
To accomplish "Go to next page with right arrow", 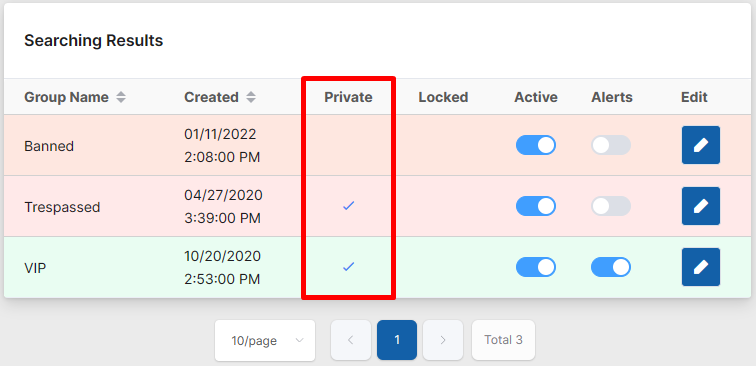I will 443,340.
